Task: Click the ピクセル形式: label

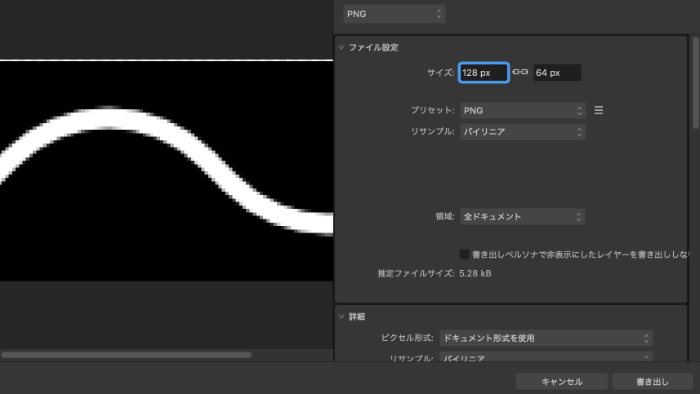Action: (407, 338)
